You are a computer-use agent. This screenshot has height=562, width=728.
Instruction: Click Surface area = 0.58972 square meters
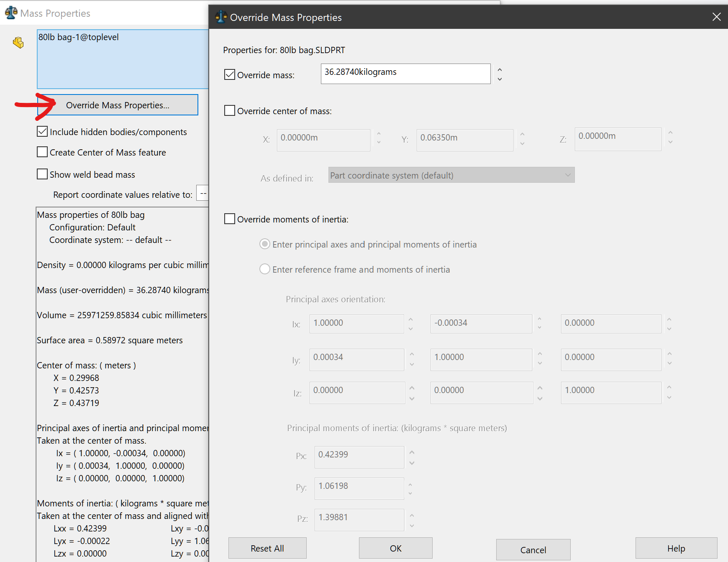[110, 340]
